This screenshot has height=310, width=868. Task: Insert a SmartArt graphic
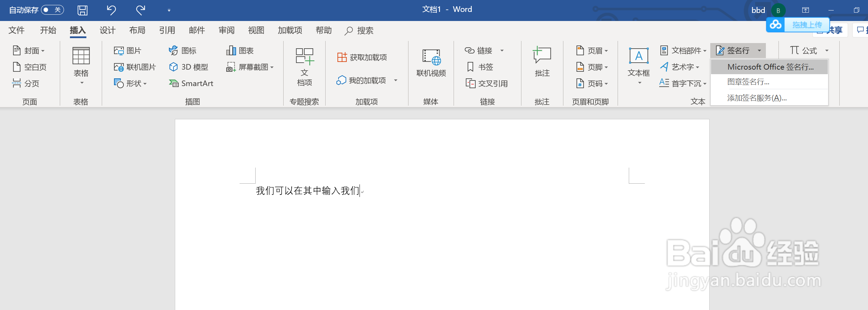[x=191, y=83]
